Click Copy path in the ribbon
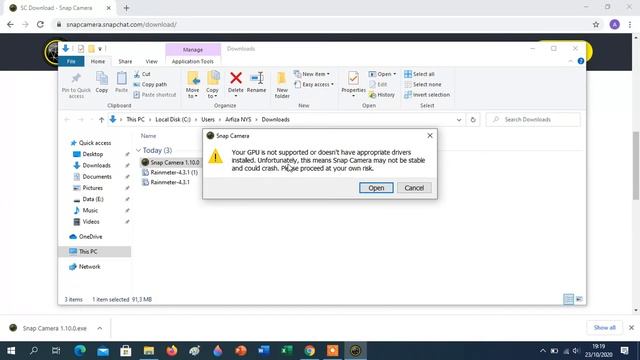Screen dimensions: 640x360 [x=150, y=84]
